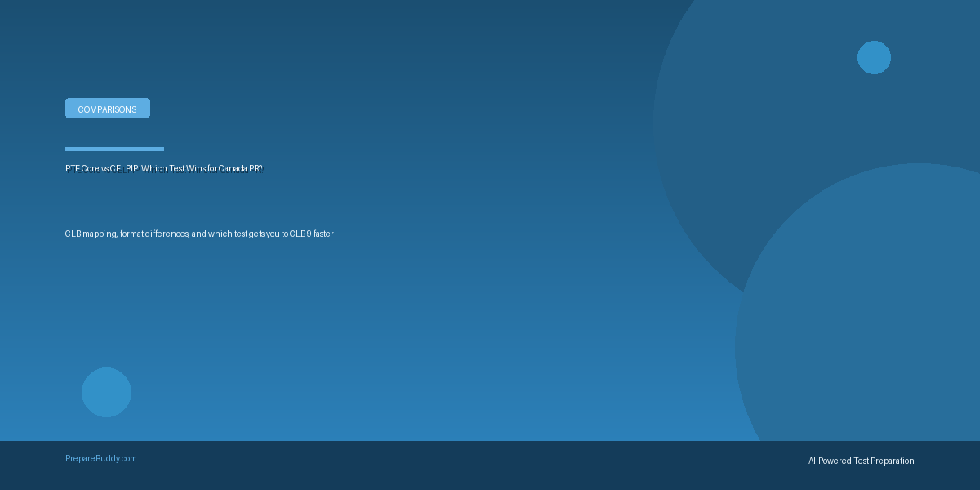The height and width of the screenshot is (490, 980).
Task: Click the small light-blue circle at bottom left
Action: pos(106,392)
